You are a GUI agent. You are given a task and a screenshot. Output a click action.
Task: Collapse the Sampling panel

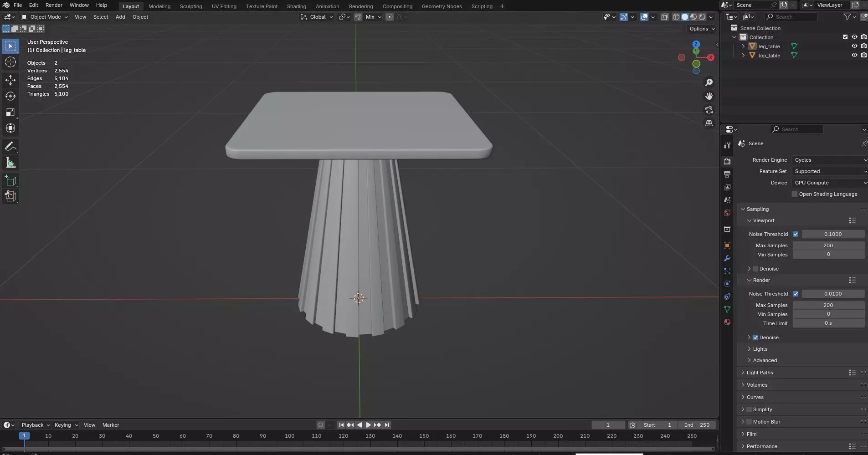coord(757,209)
